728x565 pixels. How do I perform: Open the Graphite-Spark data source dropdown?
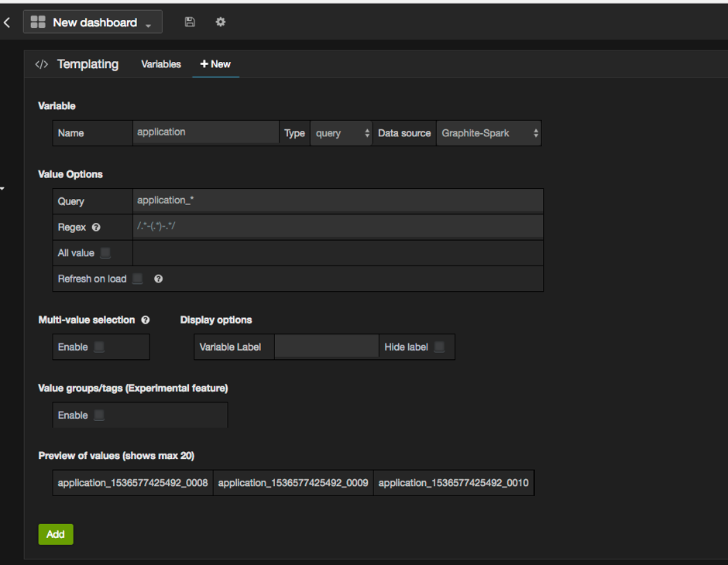pyautogui.click(x=489, y=133)
